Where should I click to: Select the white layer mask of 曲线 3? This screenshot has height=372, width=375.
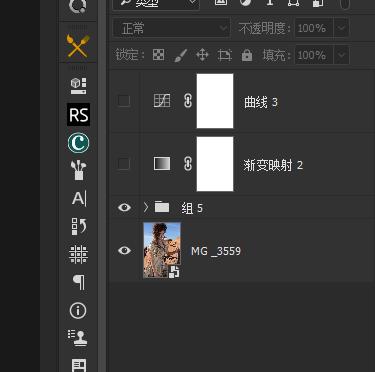click(x=215, y=101)
